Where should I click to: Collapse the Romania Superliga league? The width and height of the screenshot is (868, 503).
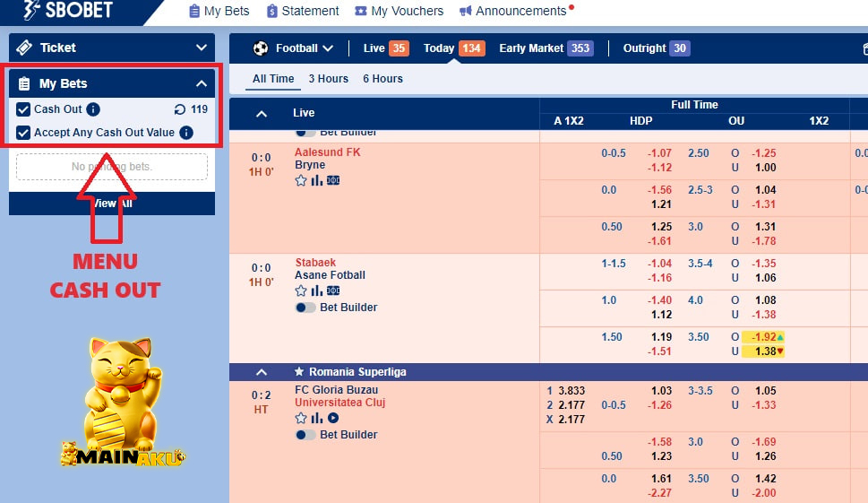pos(262,372)
